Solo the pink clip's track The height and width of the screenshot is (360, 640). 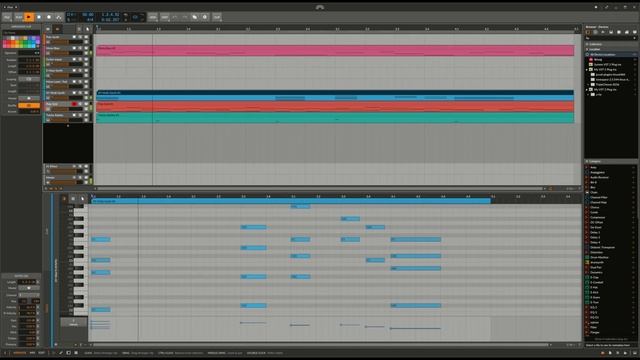[80, 48]
